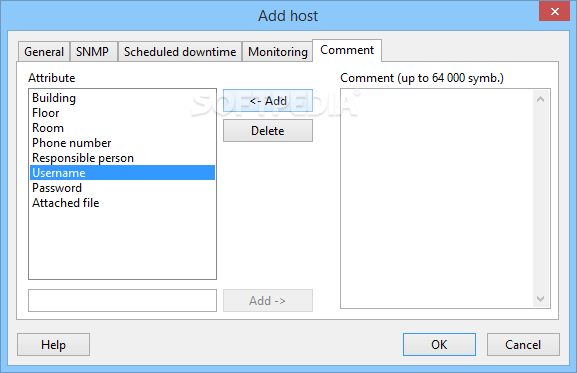Select Attached file attribute
The image size is (577, 373).
click(122, 203)
